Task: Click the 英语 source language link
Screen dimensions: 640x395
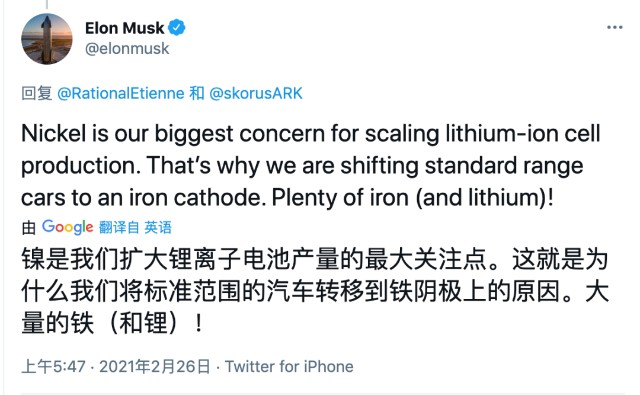Action: [x=158, y=227]
